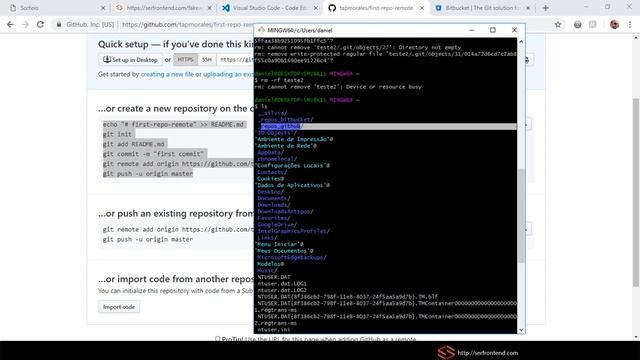640x360 pixels.
Task: Click MicrosoftEdgeBackups/ directory in terminal
Action: point(292,257)
